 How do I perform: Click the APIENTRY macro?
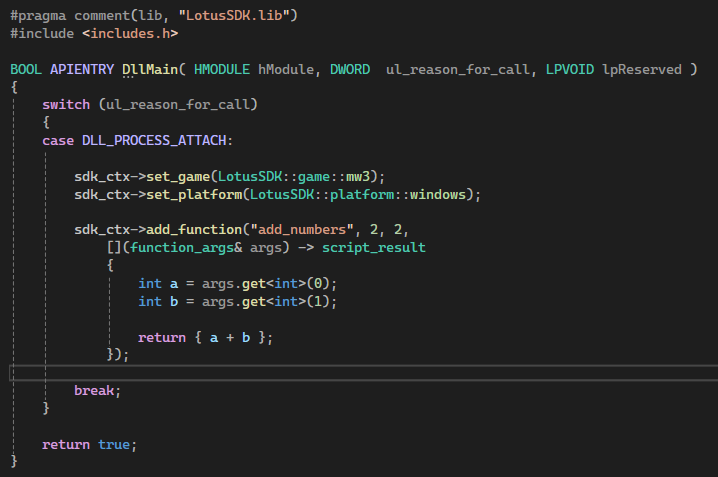pos(82,70)
